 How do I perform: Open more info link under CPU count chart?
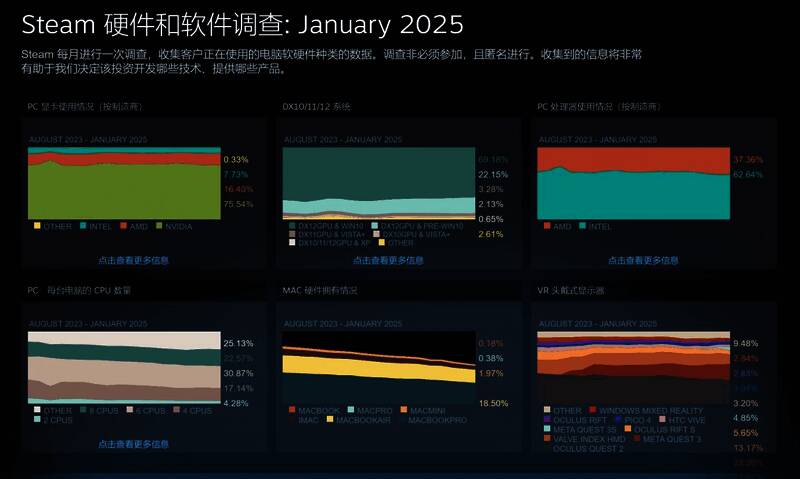(133, 443)
